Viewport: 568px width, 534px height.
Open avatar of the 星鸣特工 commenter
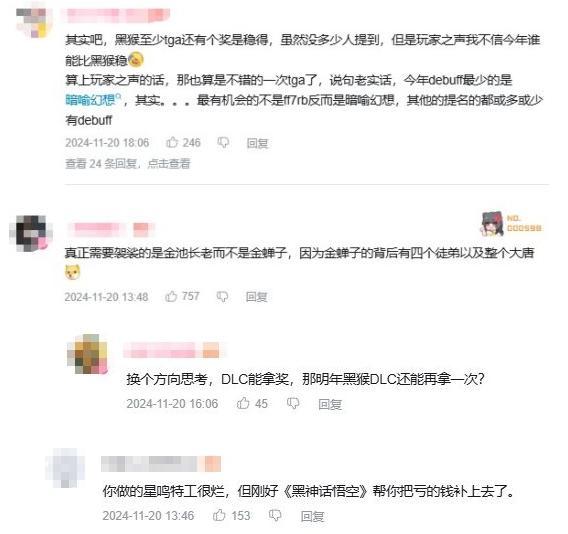click(65, 469)
